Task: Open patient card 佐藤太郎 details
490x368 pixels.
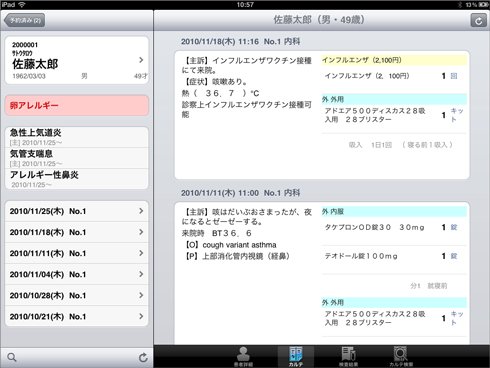Action: click(x=77, y=60)
